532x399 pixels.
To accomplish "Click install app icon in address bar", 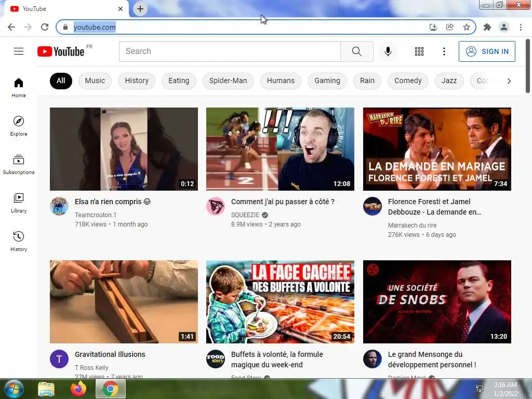I will 433,27.
